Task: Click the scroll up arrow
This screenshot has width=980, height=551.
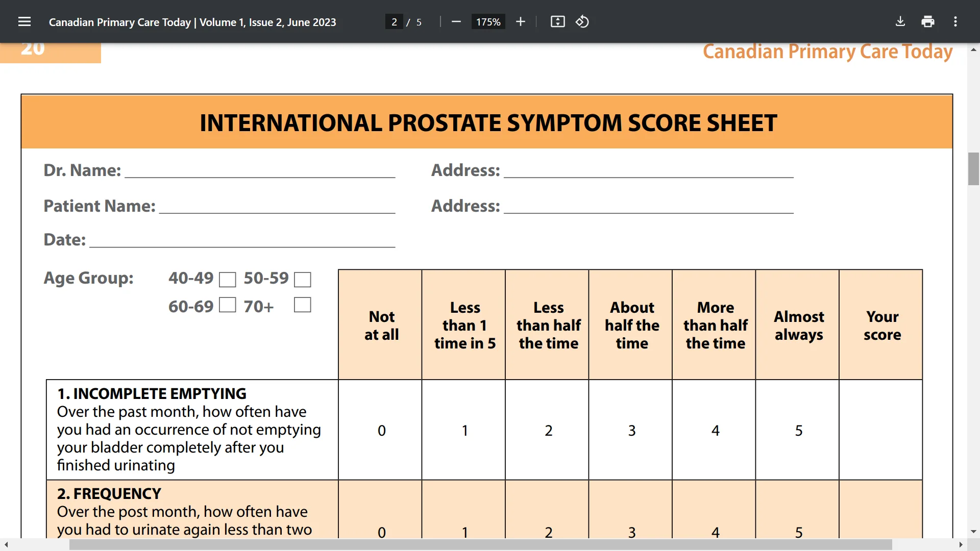Action: tap(973, 49)
